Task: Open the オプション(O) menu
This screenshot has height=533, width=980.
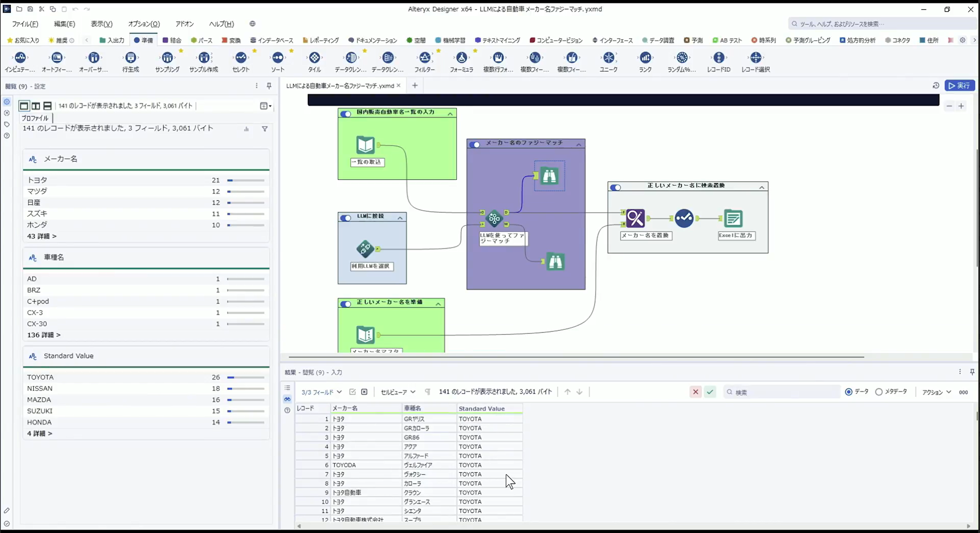Action: (x=144, y=24)
